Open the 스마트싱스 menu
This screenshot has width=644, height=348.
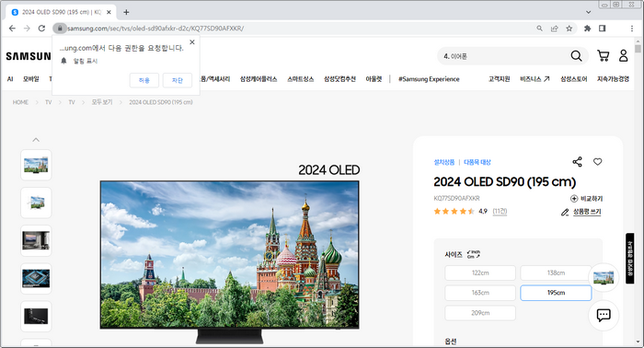[x=300, y=79]
